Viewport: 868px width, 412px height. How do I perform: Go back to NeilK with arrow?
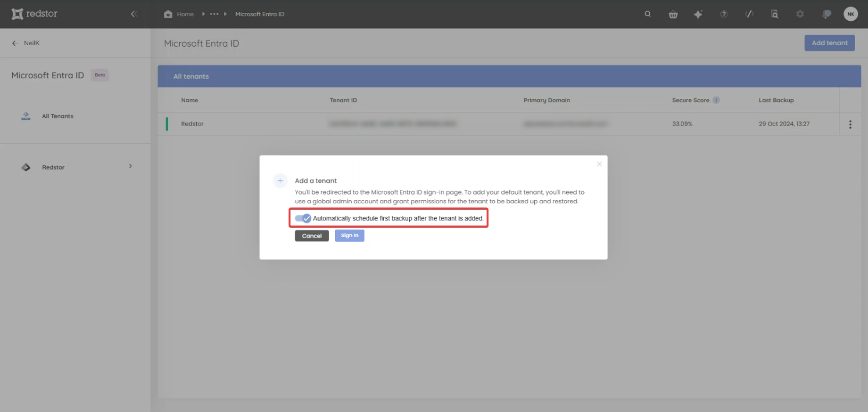(15, 43)
